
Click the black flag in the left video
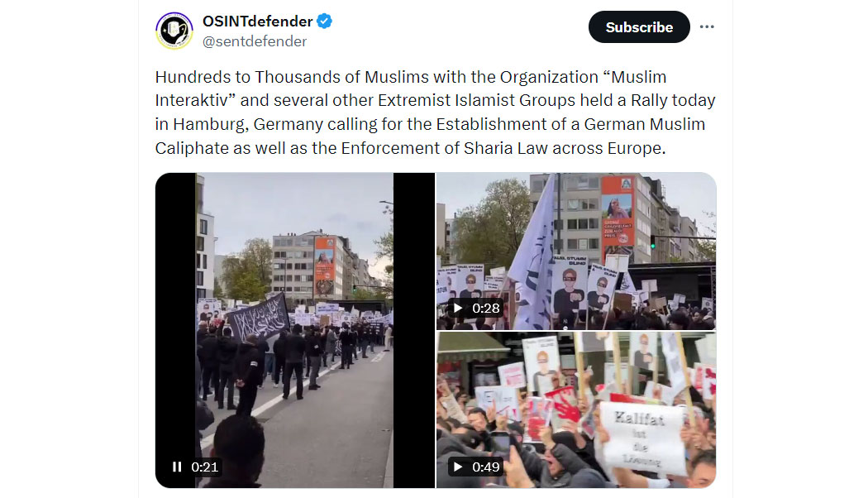[258, 318]
